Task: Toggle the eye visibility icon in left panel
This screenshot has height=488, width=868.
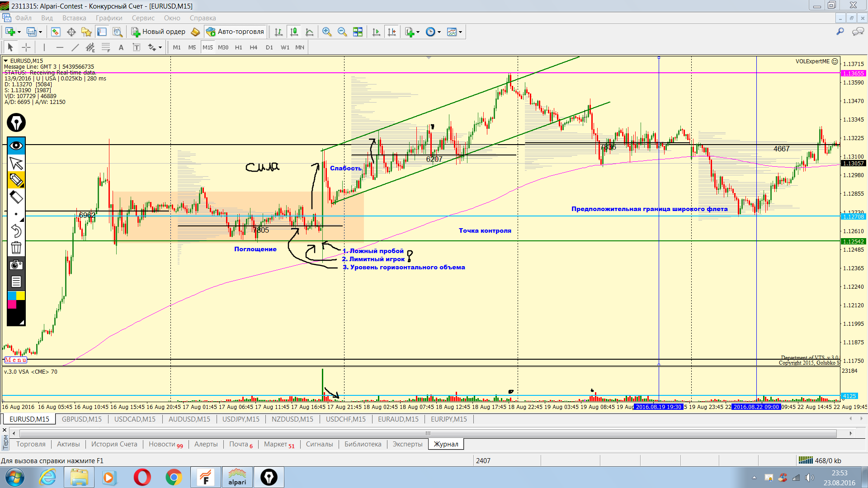Action: click(16, 145)
